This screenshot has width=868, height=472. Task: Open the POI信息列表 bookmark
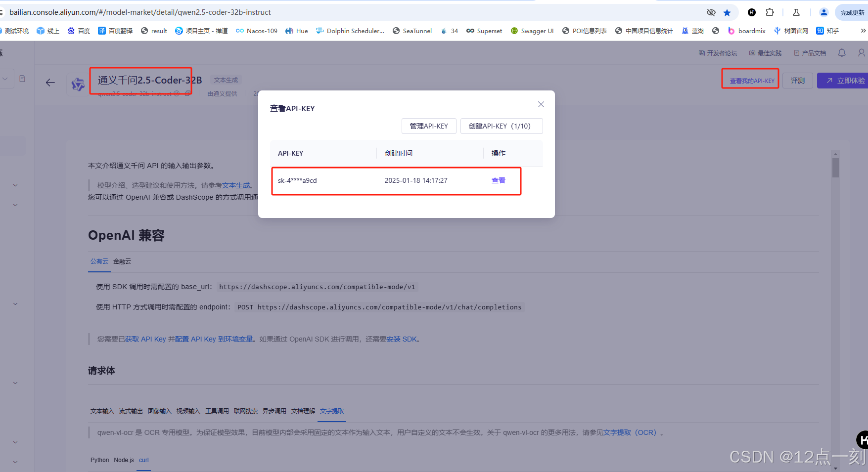click(x=585, y=31)
